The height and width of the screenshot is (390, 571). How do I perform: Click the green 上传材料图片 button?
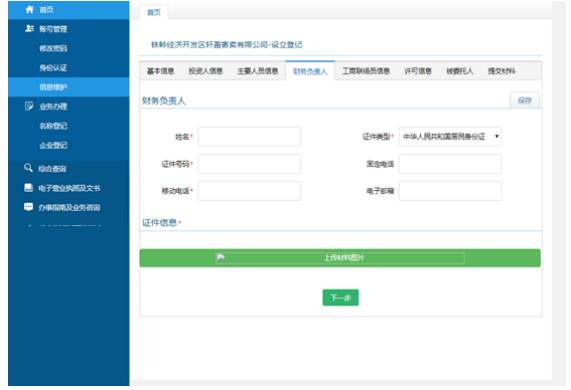340,258
